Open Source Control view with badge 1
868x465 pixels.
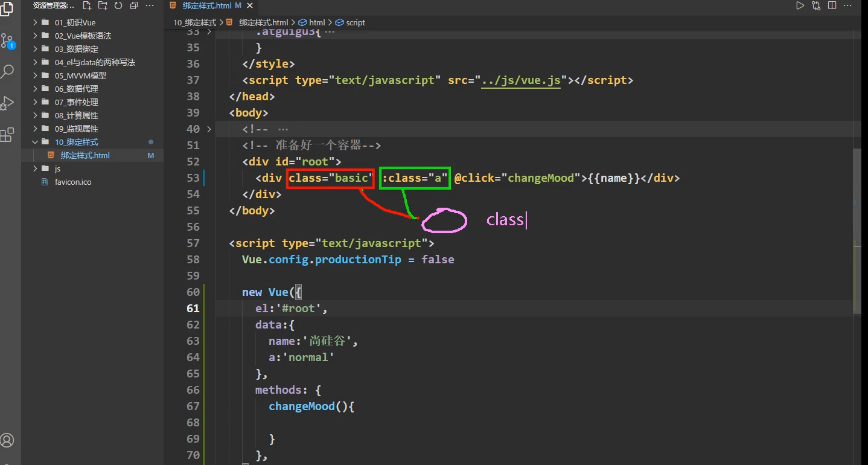(x=7, y=41)
